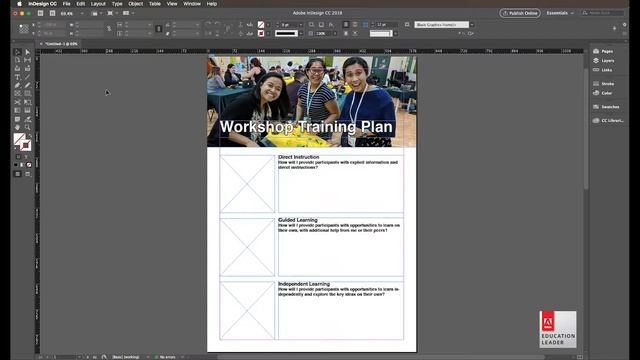This screenshot has width=640, height=360.
Task: Select the Untitled-1 document tab
Action: 61,44
